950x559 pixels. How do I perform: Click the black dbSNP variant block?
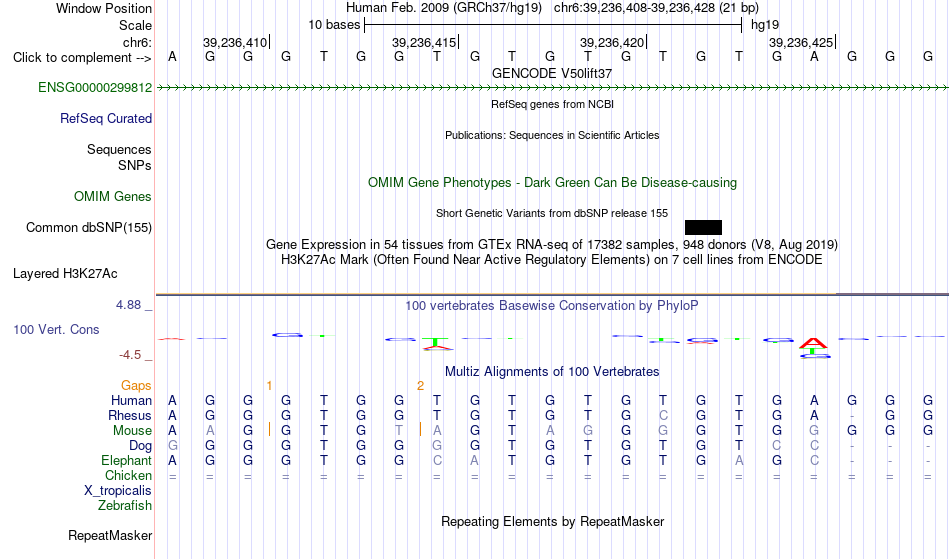(703, 227)
